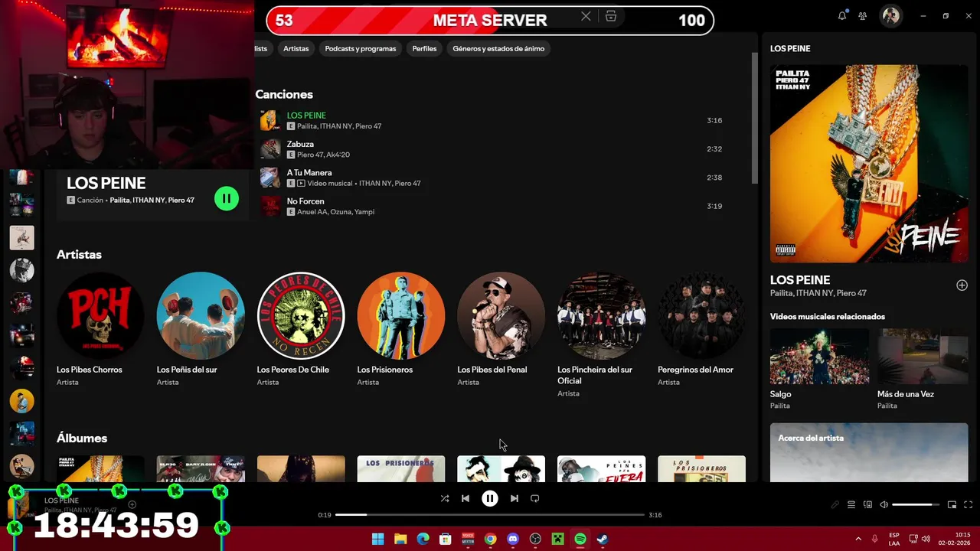Open Windows Start menu
Viewport: 980px width, 551px height.
(x=378, y=539)
